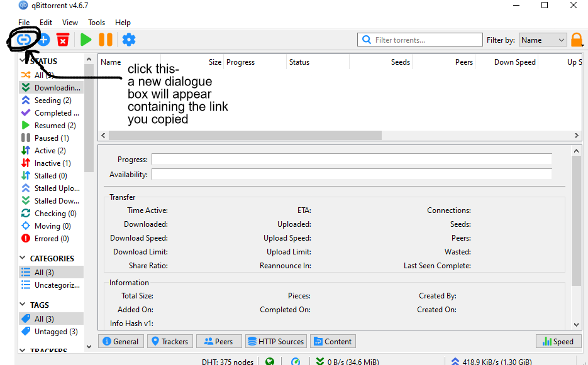Click the Add Torrent Link icon

pyautogui.click(x=23, y=40)
